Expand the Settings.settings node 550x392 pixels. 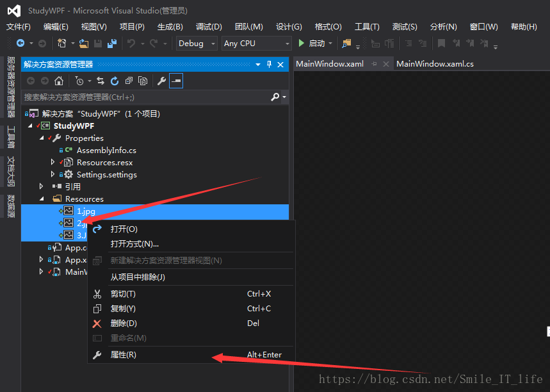(53, 174)
